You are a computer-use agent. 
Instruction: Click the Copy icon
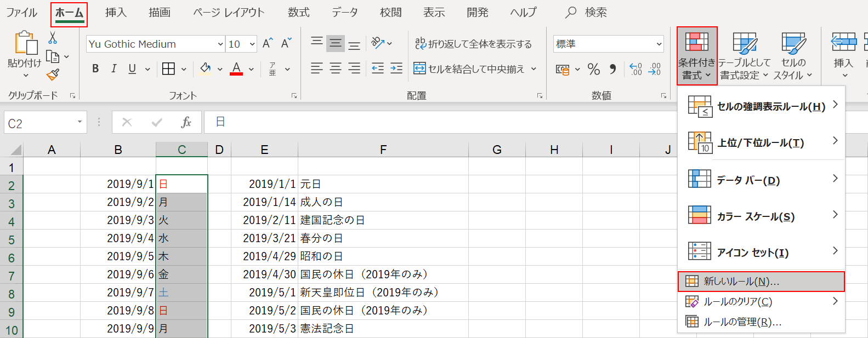[x=53, y=56]
